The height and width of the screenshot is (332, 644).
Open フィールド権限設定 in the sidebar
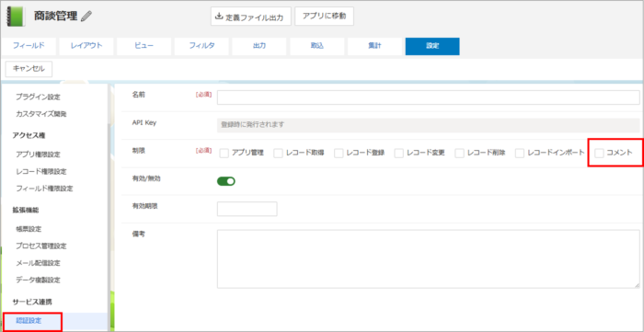[x=44, y=189]
